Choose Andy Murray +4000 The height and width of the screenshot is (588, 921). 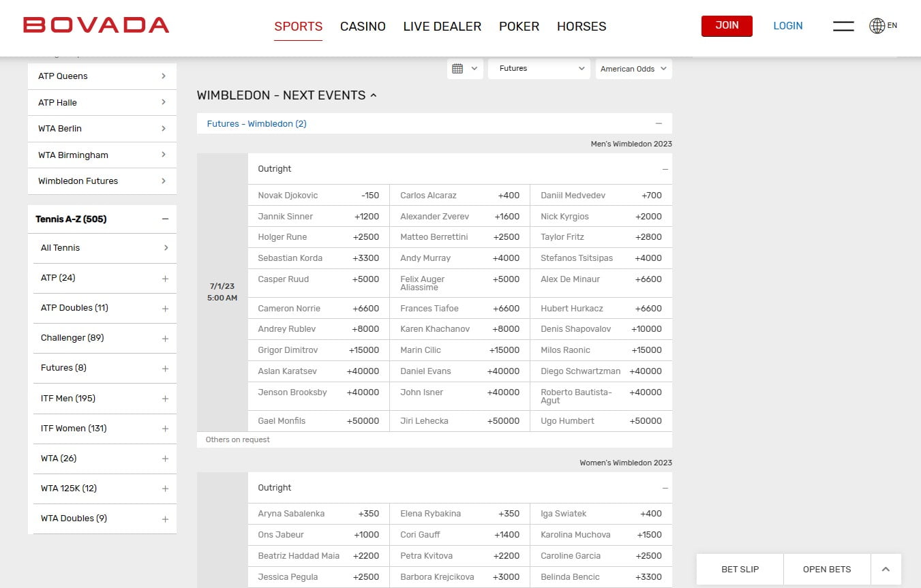(x=459, y=258)
